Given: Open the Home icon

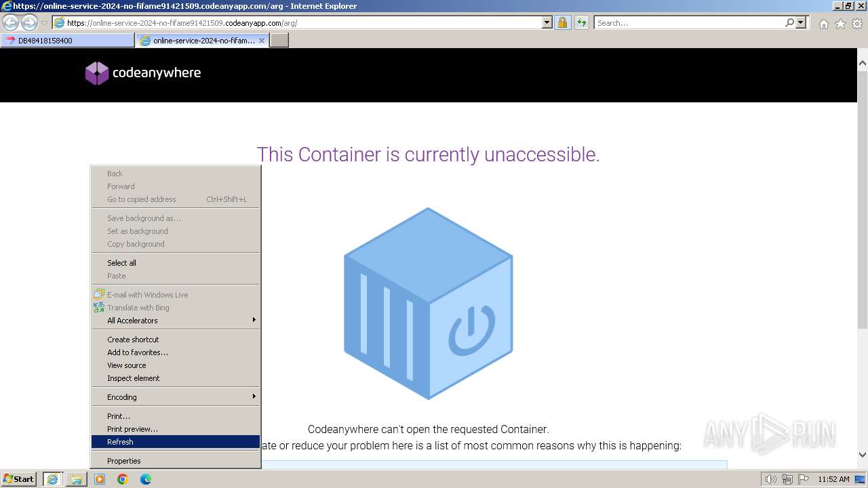Looking at the screenshot, I should (x=823, y=24).
